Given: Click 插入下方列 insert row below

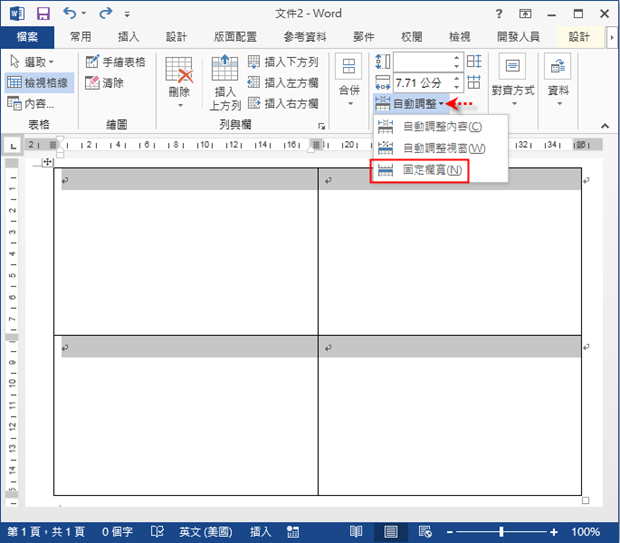Looking at the screenshot, I should click(283, 62).
